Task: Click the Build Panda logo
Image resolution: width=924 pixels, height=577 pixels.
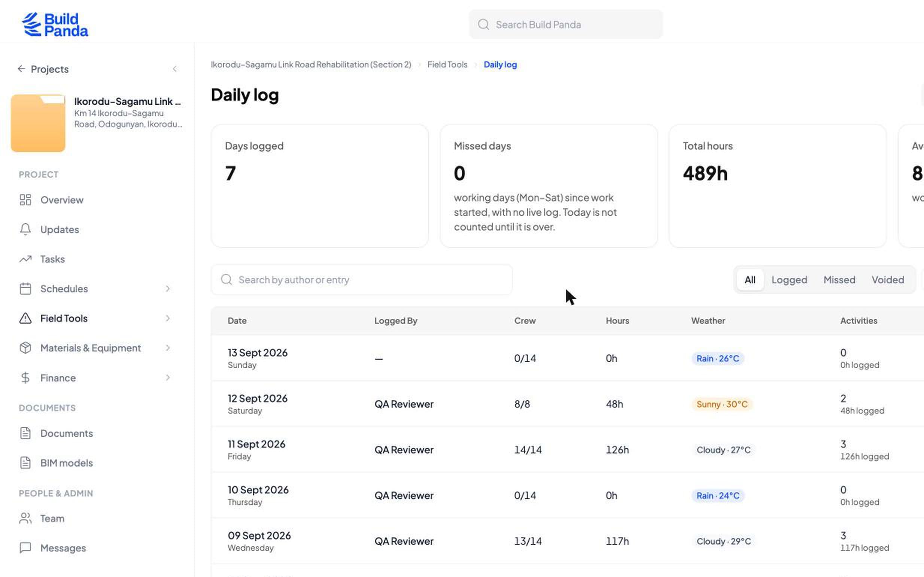Action: click(55, 24)
